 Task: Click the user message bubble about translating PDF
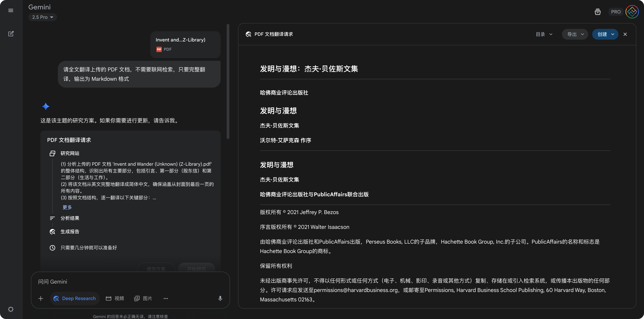(139, 74)
